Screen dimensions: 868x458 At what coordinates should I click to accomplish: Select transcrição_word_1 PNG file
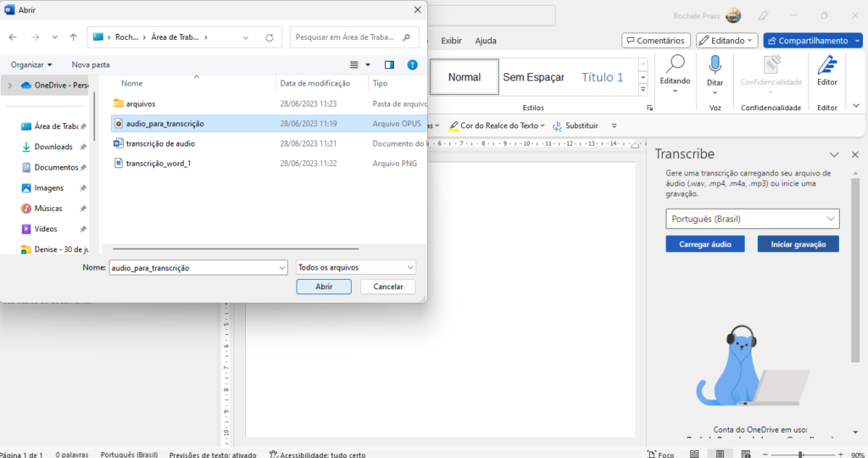coord(269,164)
